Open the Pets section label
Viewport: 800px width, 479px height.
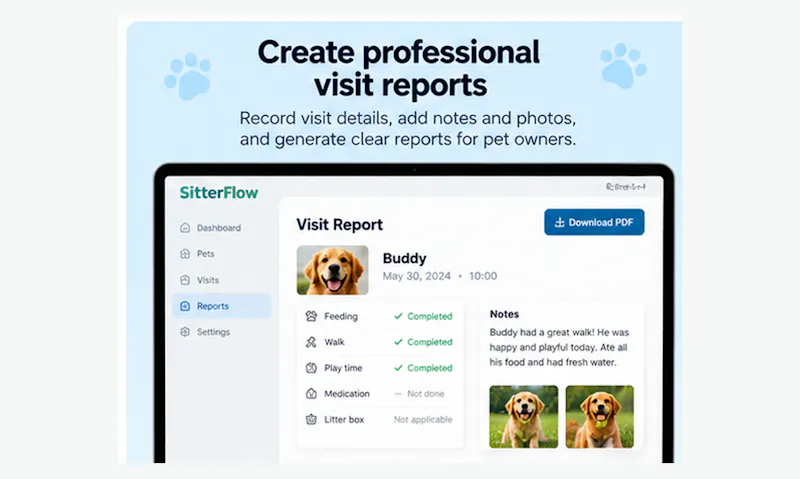point(206,254)
